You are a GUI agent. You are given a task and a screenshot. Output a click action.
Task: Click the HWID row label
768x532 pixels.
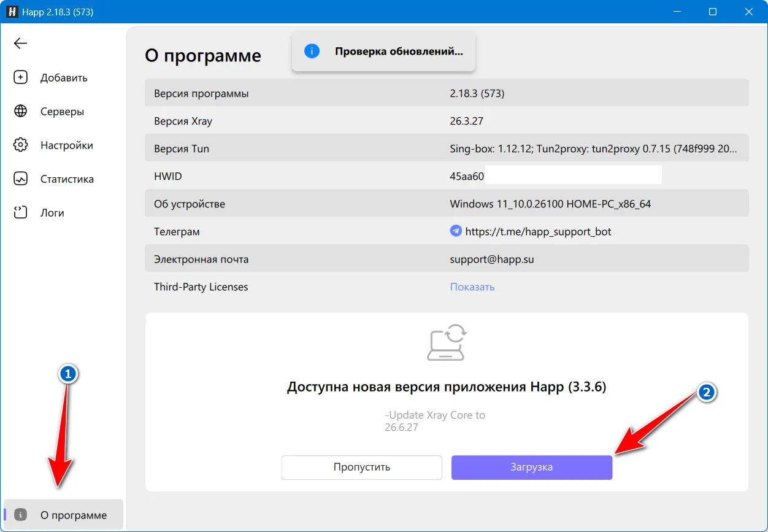point(168,177)
